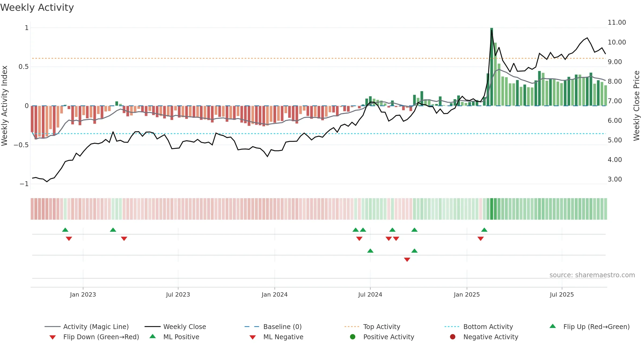
Task: Toggle Flip Down (Green→Red) legend entry
Action: (x=94, y=337)
